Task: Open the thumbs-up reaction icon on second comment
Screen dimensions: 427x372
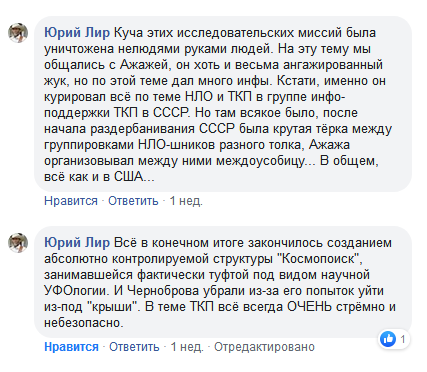Action: (x=388, y=339)
